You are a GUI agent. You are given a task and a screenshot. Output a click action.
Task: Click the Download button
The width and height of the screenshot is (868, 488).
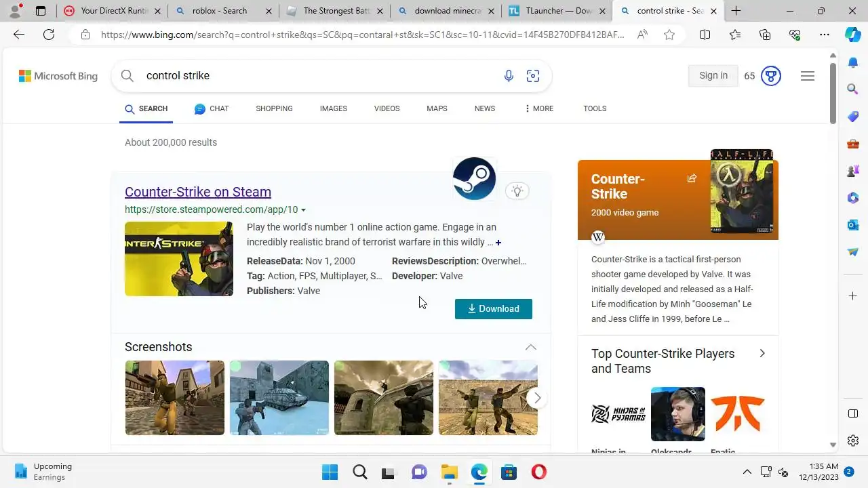pyautogui.click(x=494, y=308)
